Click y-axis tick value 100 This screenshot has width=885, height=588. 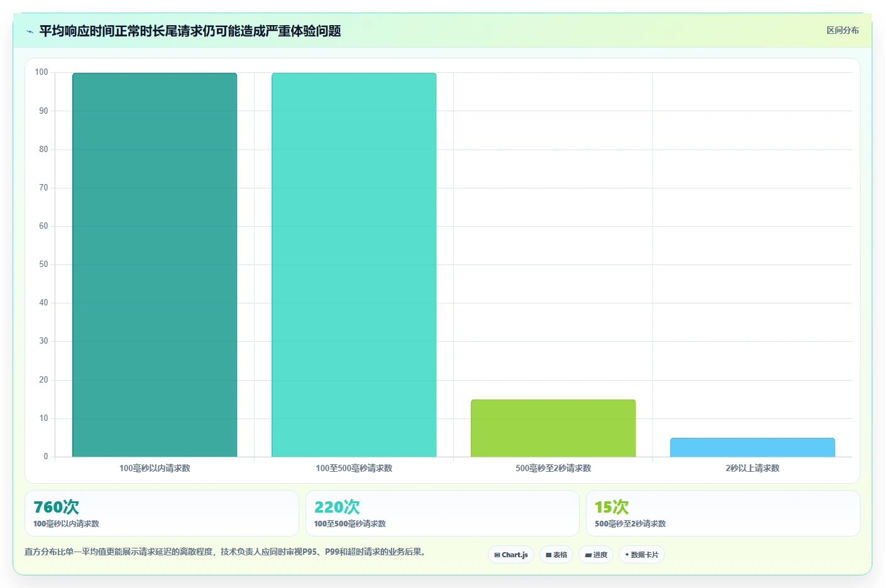pos(41,72)
